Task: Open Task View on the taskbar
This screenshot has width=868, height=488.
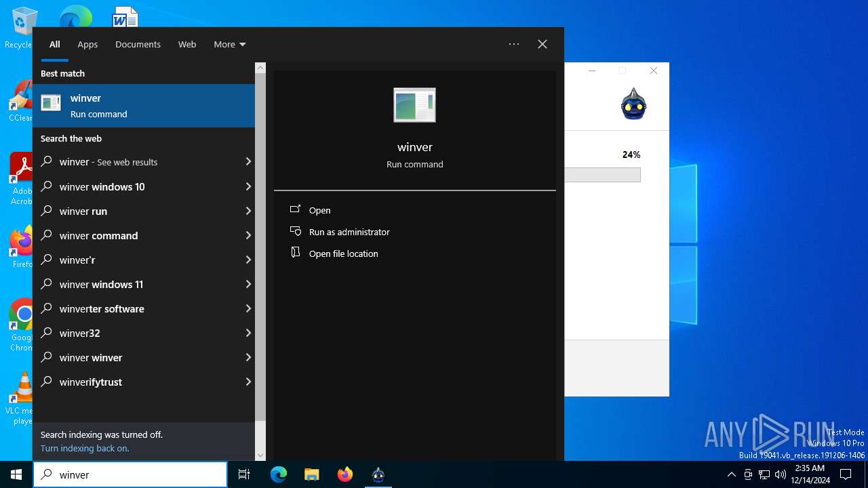Action: [244, 474]
